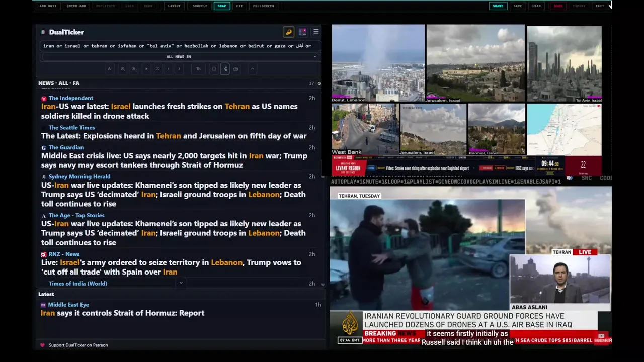
Task: Click the Times of India (World) source
Action: (x=78, y=284)
